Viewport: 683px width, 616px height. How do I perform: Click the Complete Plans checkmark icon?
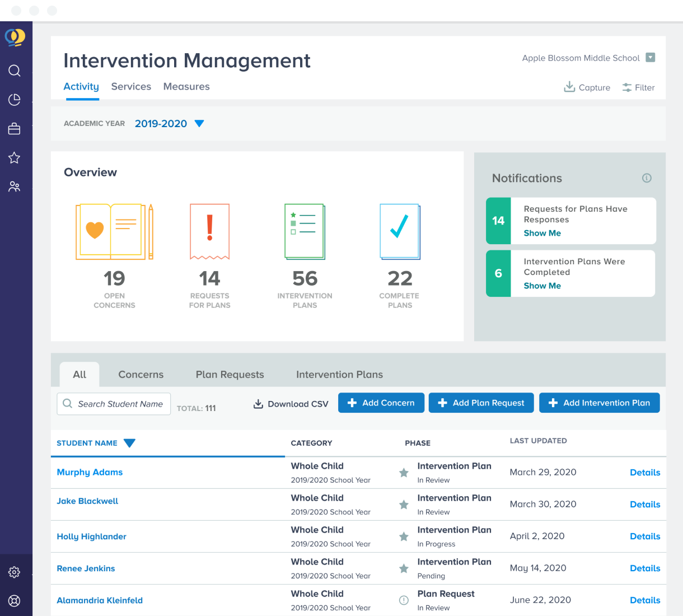[x=400, y=232]
